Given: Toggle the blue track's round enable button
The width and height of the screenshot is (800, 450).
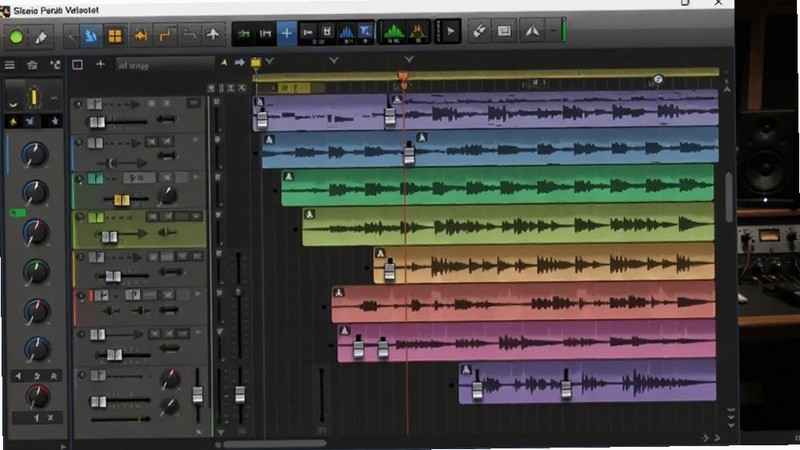Looking at the screenshot, I should click(79, 142).
